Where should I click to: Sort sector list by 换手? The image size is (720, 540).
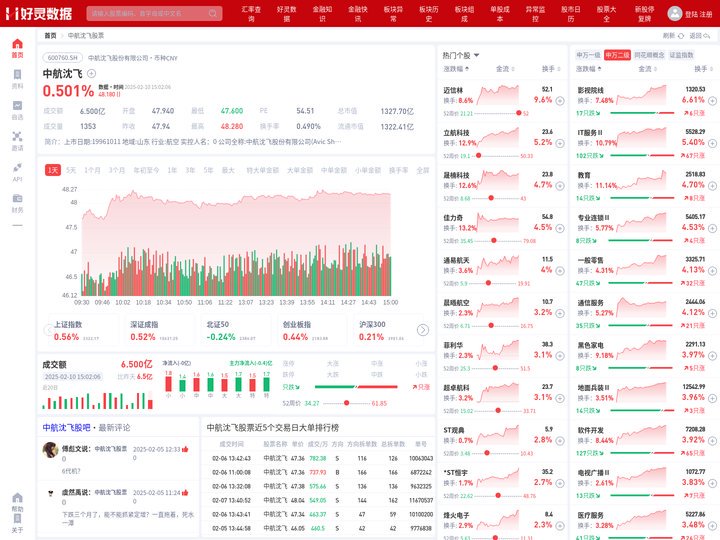click(x=703, y=69)
